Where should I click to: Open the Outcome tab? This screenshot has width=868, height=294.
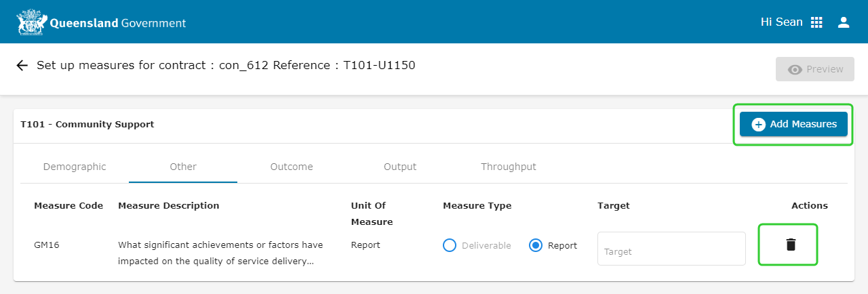pos(292,167)
